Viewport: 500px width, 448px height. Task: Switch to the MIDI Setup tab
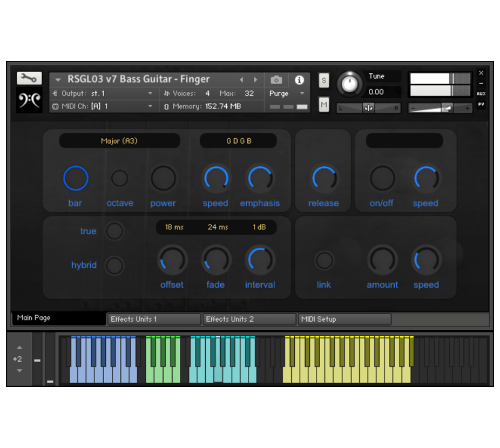tap(344, 319)
